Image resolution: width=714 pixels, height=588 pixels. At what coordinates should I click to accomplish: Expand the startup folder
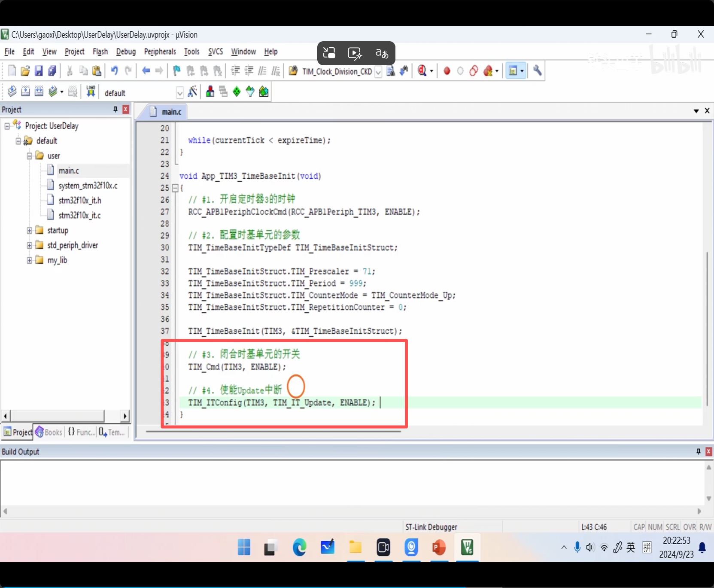[x=29, y=230]
